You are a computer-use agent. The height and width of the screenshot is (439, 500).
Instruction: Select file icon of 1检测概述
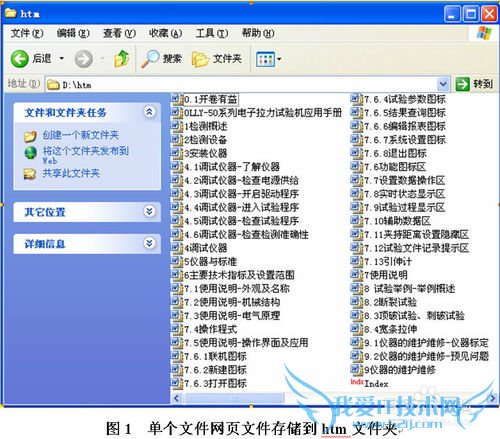pos(176,126)
